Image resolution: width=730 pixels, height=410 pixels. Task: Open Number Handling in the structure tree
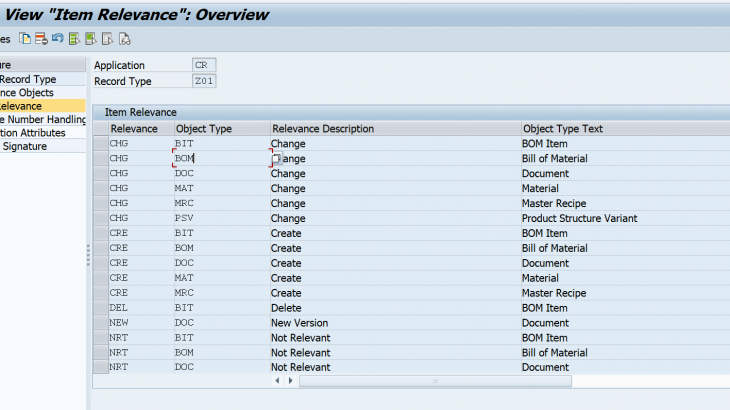[x=42, y=120]
